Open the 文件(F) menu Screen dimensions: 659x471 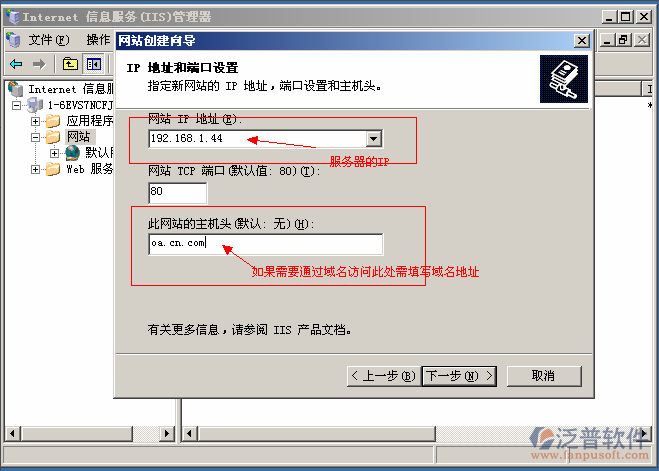click(48, 40)
